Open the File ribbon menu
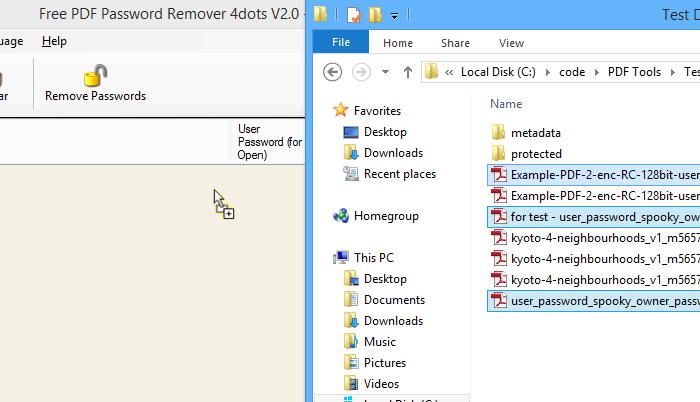The width and height of the screenshot is (700, 402). [x=341, y=43]
